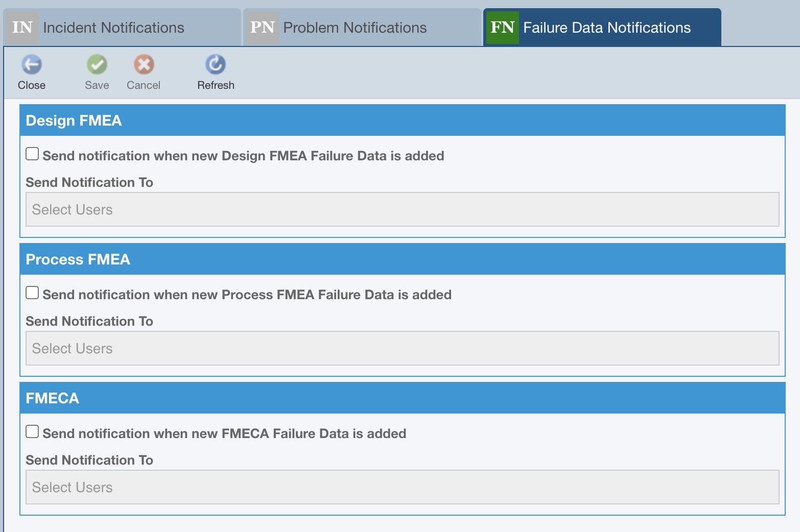Click the Design FMEA section header

tap(74, 120)
